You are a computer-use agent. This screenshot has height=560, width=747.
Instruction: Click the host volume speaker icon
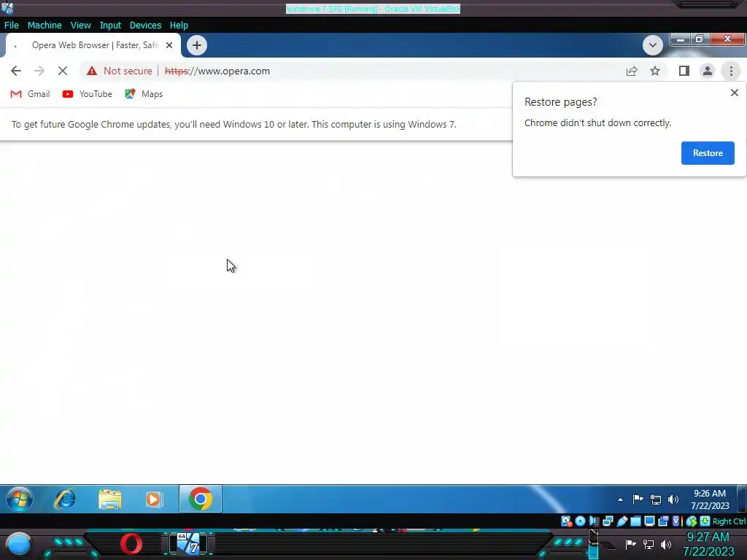click(x=666, y=544)
